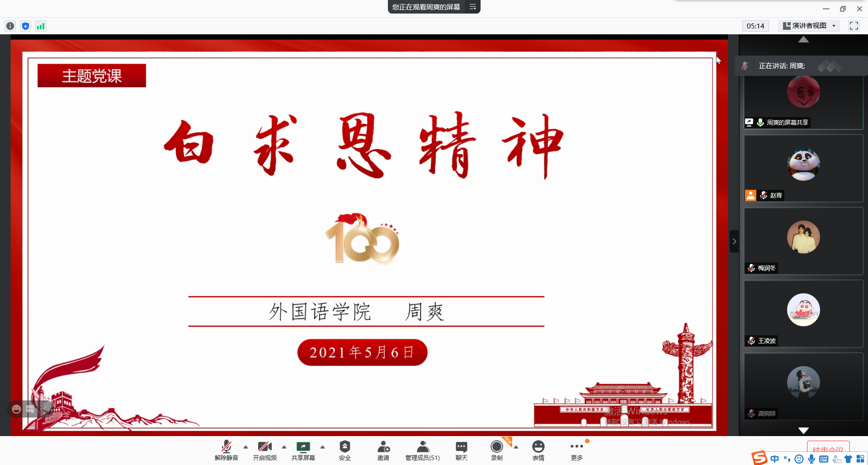868x465 pixels.
Task: Open the green network statistics icon
Action: pos(41,26)
